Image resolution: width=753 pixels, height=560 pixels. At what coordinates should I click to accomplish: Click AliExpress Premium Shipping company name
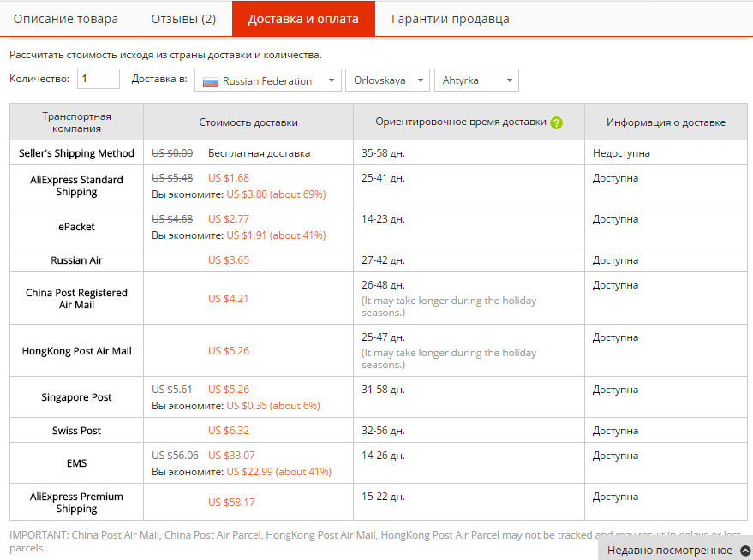coord(76,503)
